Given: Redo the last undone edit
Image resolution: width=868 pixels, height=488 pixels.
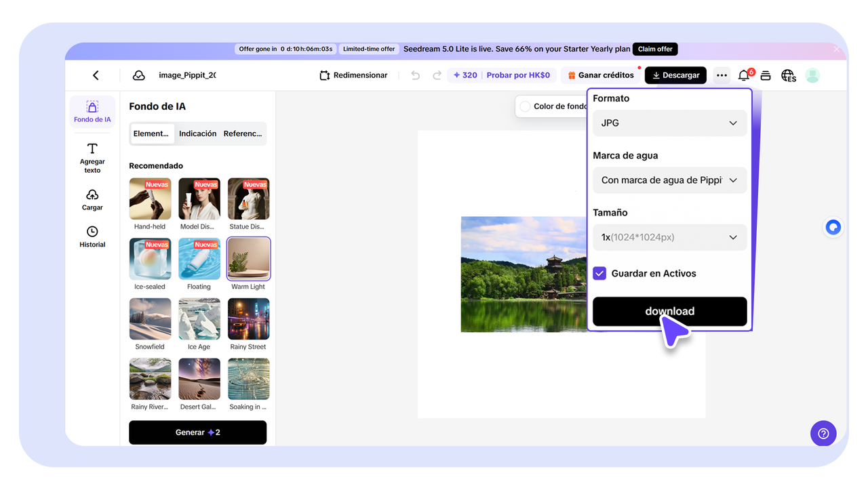Looking at the screenshot, I should [437, 75].
